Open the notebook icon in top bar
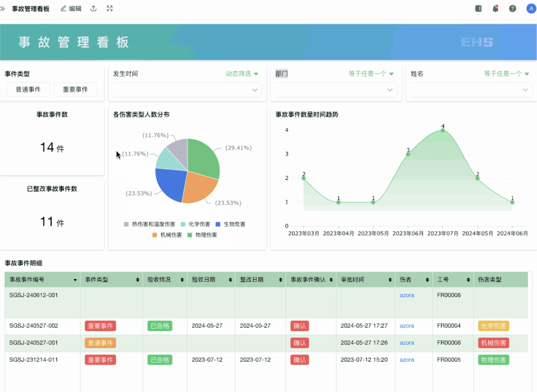537x392 pixels. point(478,9)
